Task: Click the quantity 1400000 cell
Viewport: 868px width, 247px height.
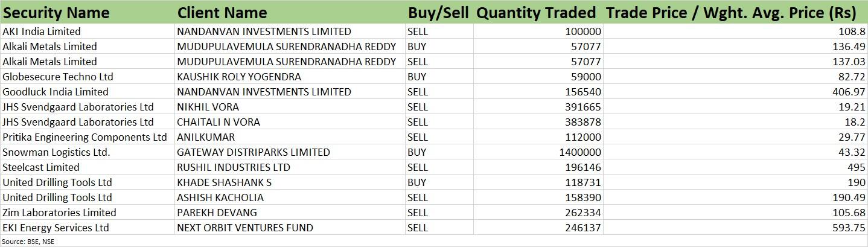Action: pos(538,152)
